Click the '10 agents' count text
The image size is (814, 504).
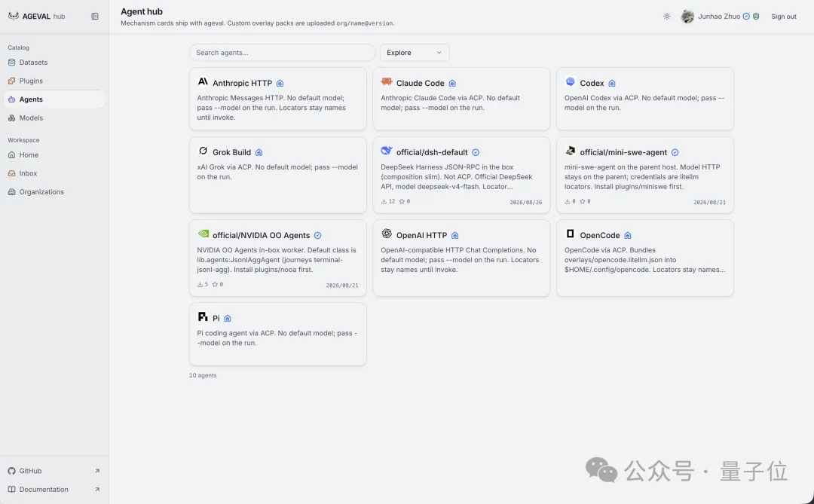click(203, 375)
